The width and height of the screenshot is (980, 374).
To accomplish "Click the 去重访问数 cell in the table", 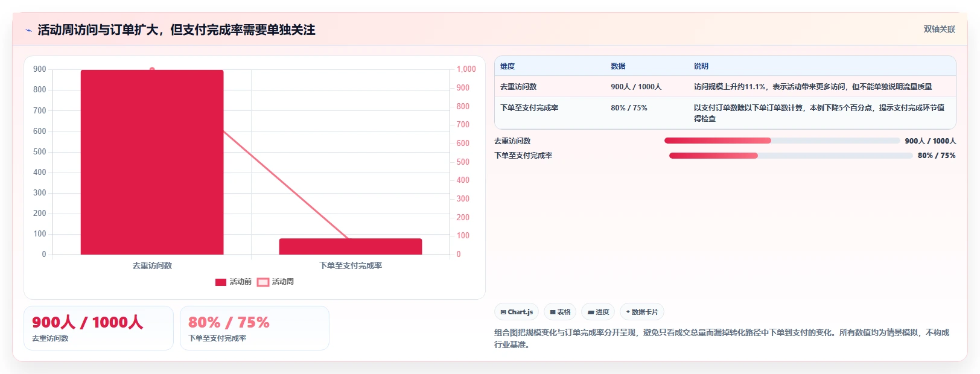I will tap(518, 87).
